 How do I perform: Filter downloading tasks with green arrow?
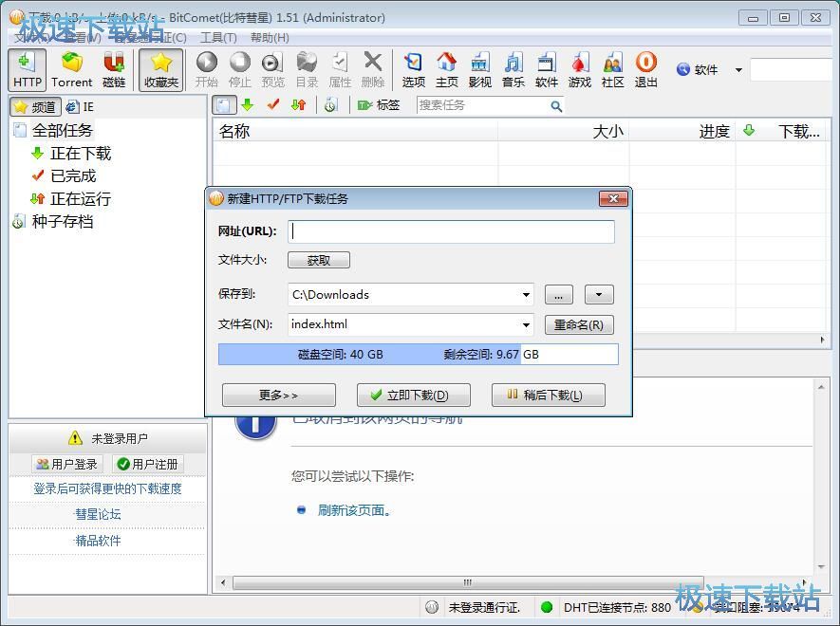247,105
